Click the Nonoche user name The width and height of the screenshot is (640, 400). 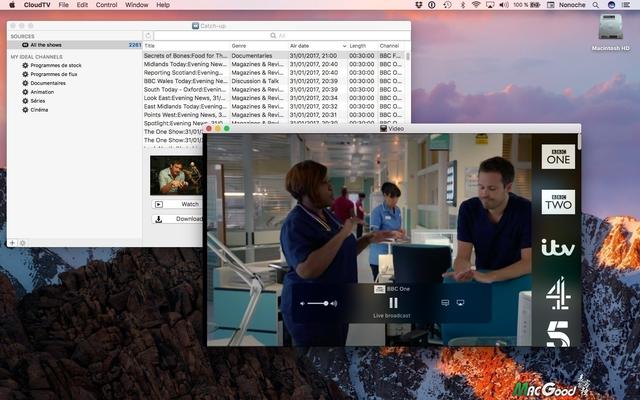point(572,5)
